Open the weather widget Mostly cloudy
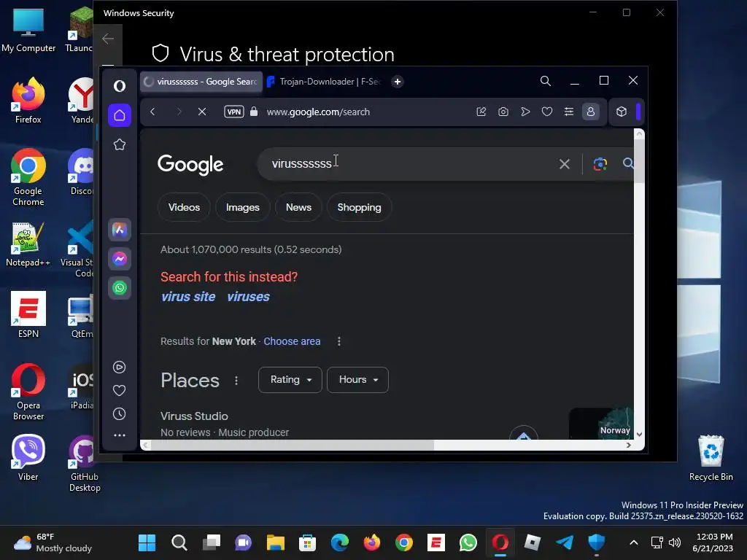This screenshot has height=560, width=747. coord(53,542)
